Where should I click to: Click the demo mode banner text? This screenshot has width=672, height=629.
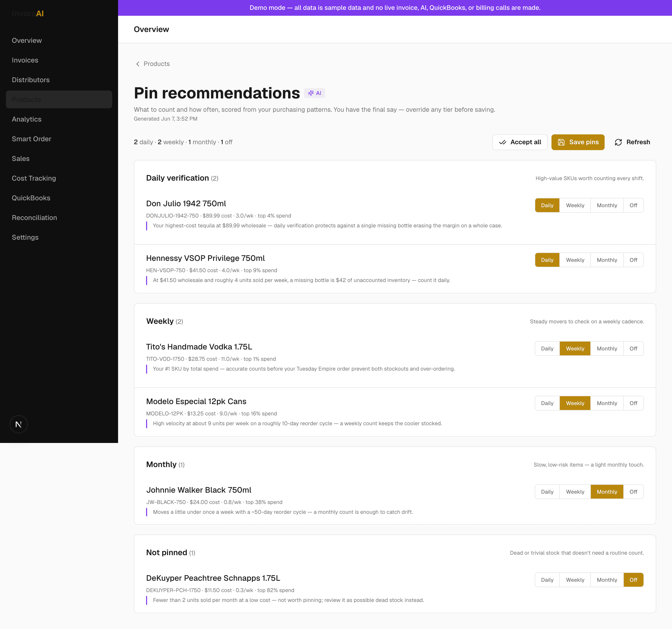[x=395, y=8]
